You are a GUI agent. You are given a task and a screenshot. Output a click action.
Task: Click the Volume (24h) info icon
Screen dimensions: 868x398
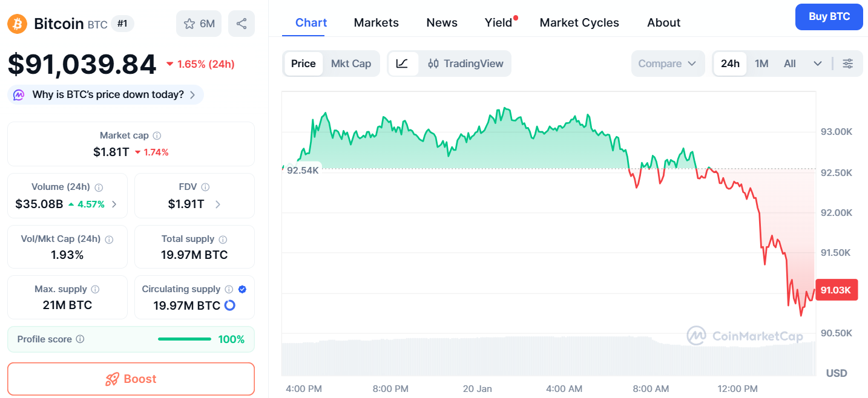click(99, 188)
